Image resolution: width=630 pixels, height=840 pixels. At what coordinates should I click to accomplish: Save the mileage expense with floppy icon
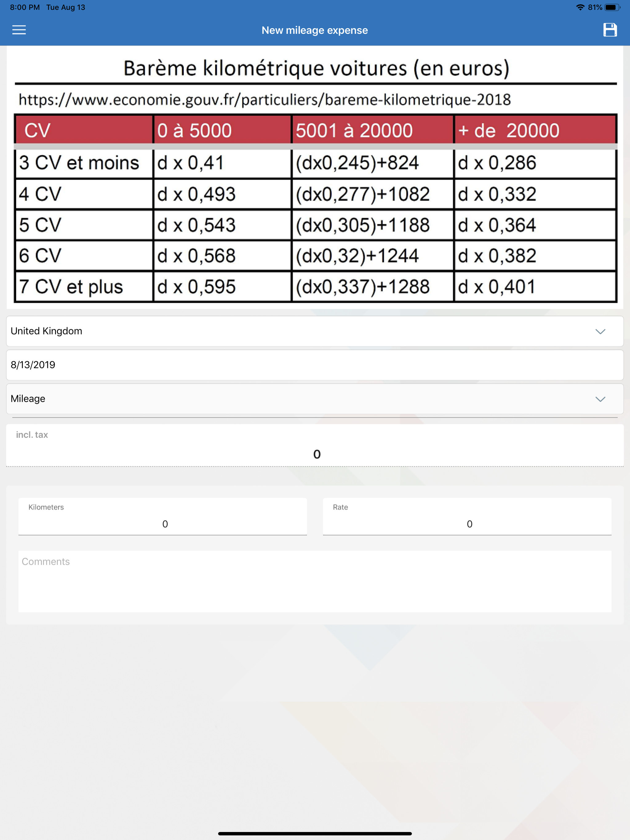610,30
